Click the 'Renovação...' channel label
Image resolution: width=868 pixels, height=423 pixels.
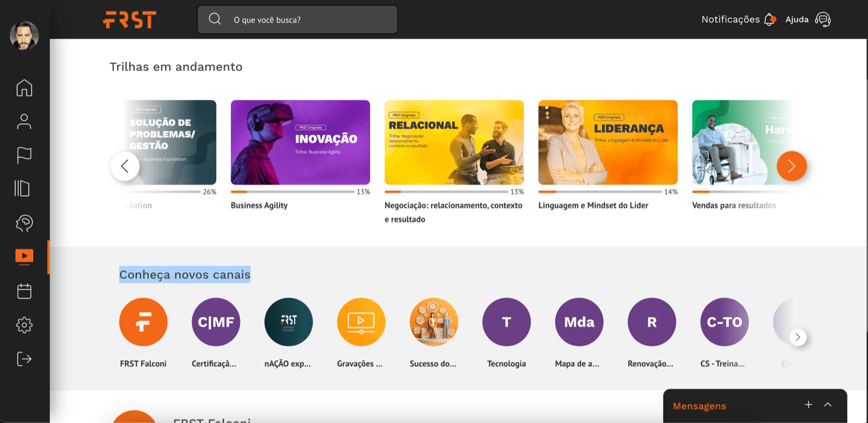point(650,364)
